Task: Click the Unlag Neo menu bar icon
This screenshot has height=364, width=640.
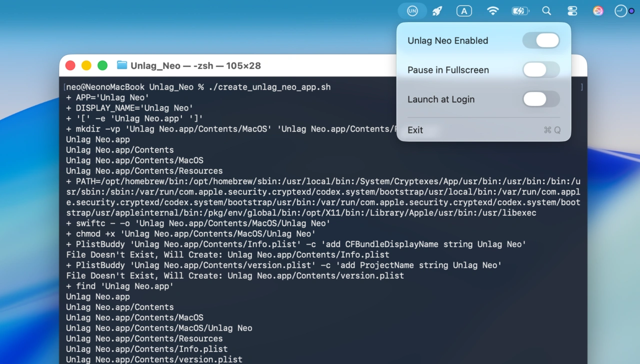Action: coord(412,11)
